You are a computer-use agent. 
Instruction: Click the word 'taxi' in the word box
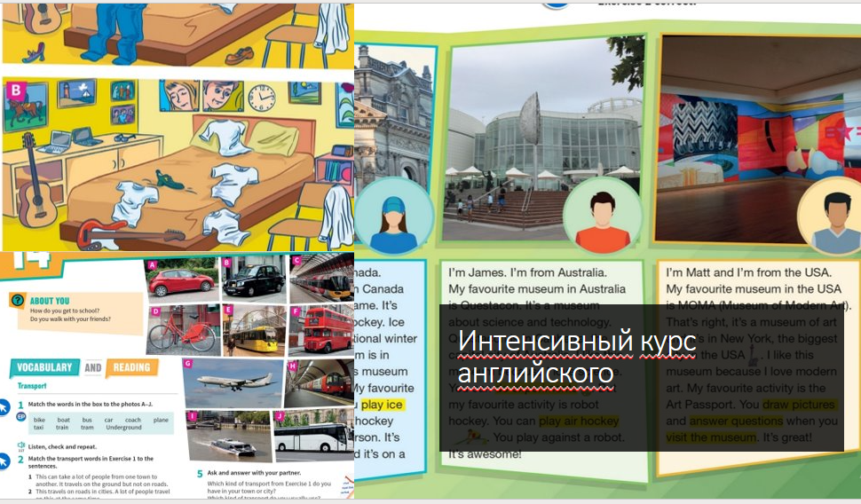38,427
